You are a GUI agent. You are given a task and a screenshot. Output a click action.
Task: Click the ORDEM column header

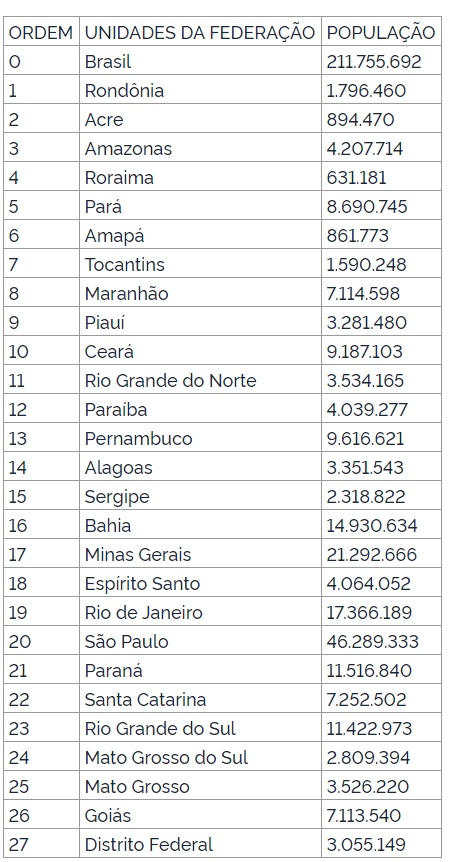41,32
